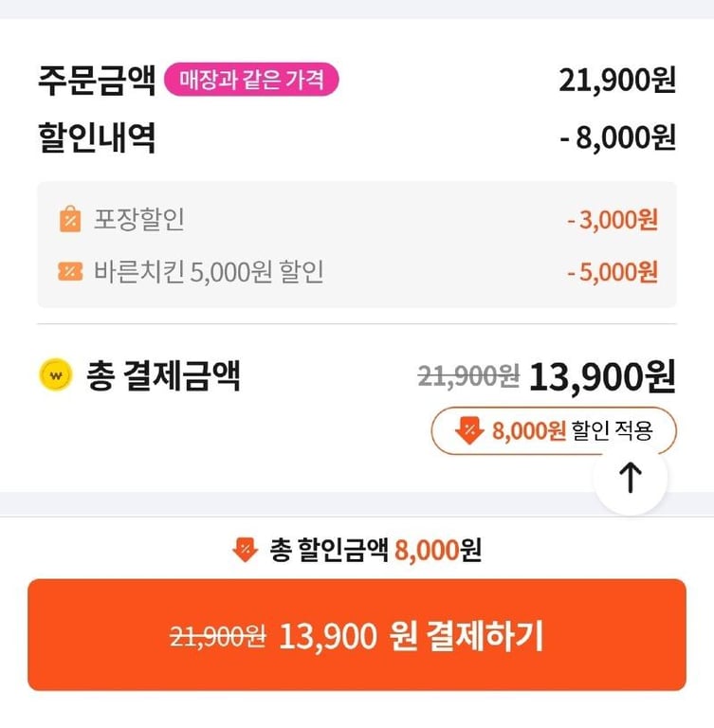Click the 총 결제금액 label
This screenshot has height=728, width=714.
point(163,375)
